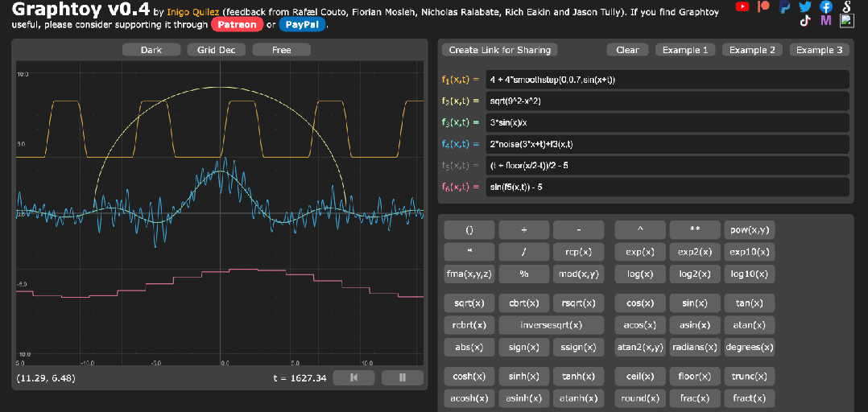
Task: Open the Facebook icon link
Action: point(825,6)
